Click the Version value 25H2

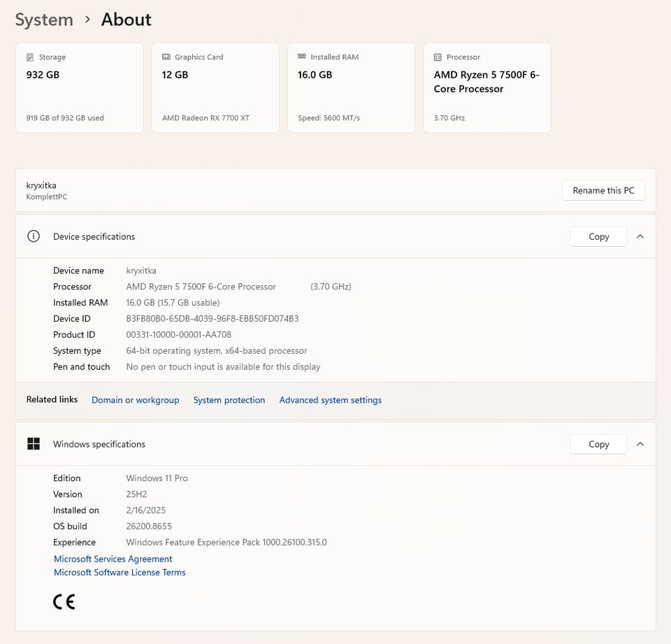136,494
